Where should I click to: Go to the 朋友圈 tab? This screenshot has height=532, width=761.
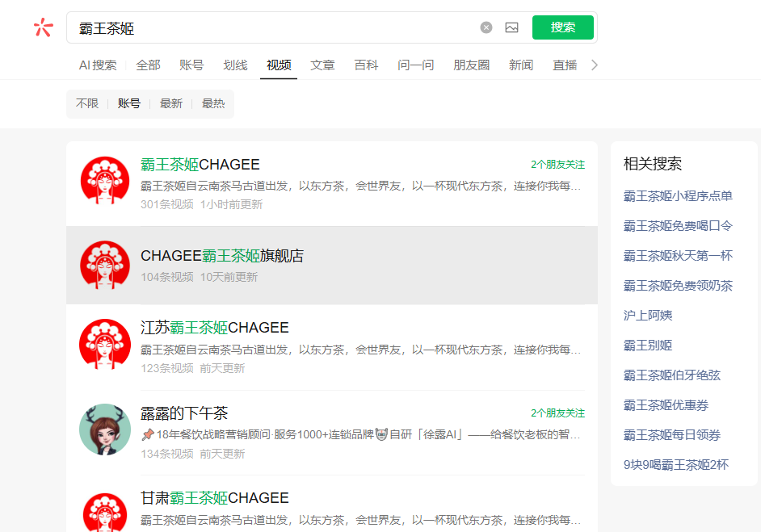click(471, 65)
